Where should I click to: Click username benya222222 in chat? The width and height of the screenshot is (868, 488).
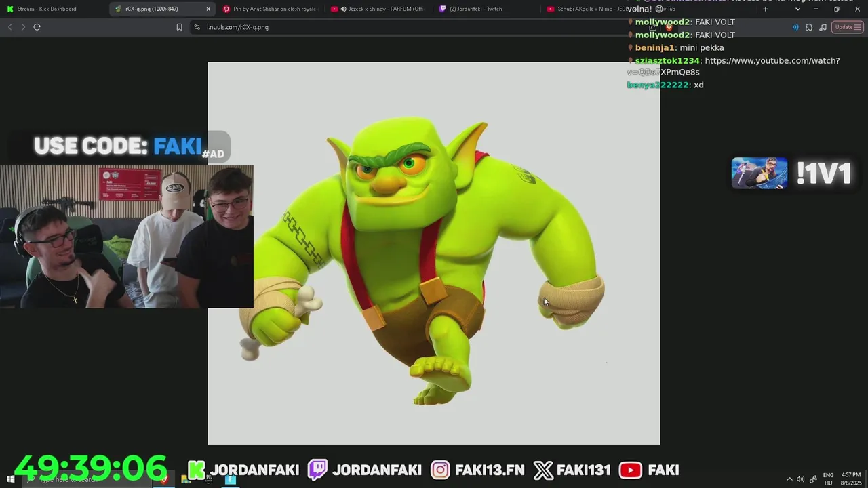click(658, 85)
